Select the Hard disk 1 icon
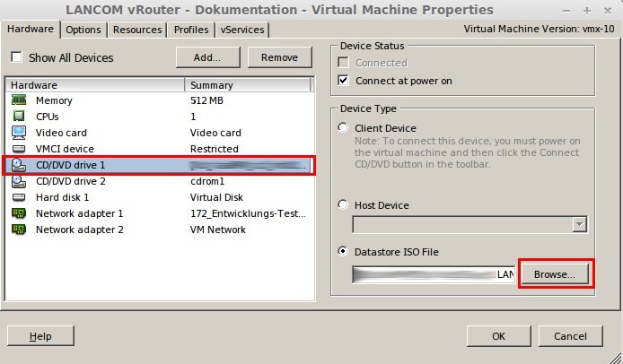The width and height of the screenshot is (623, 364). point(19,197)
